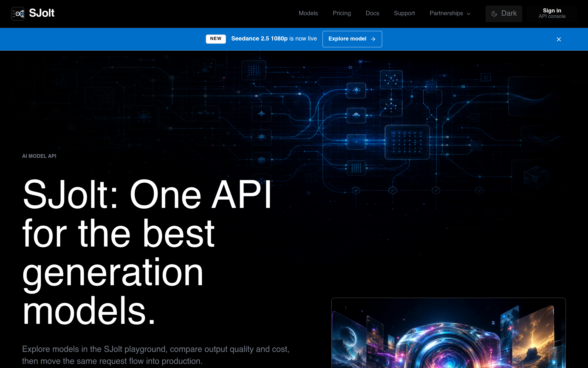The width and height of the screenshot is (588, 368).
Task: Go to the Pricing page
Action: click(342, 13)
